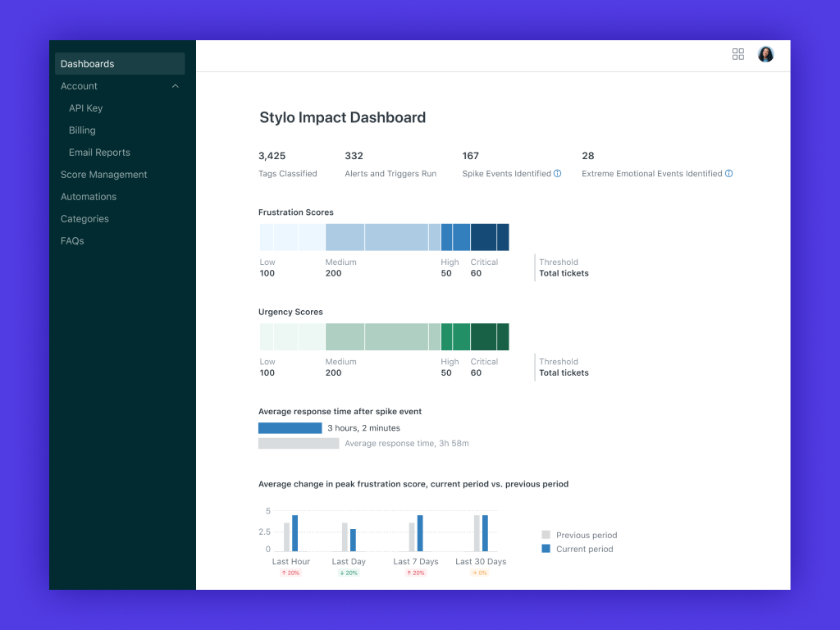Viewport: 840px width, 630px height.
Task: Click the Last 7 Days label
Action: click(x=416, y=561)
